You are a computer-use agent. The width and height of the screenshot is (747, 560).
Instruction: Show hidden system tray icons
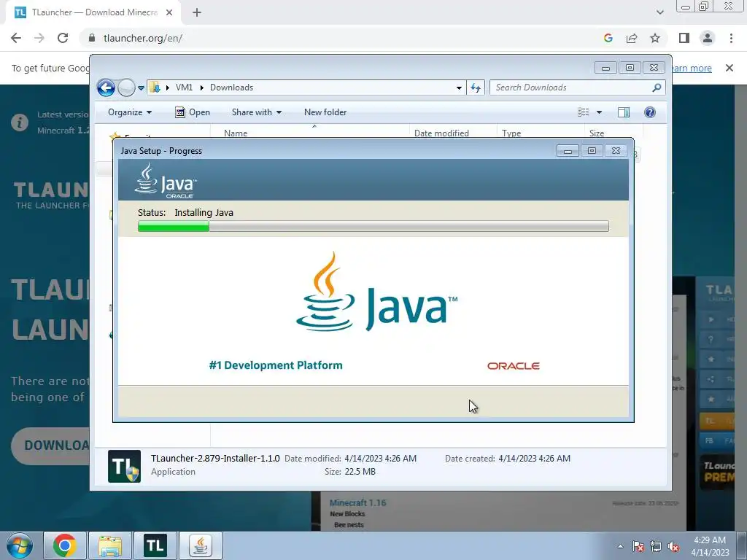pyautogui.click(x=620, y=546)
